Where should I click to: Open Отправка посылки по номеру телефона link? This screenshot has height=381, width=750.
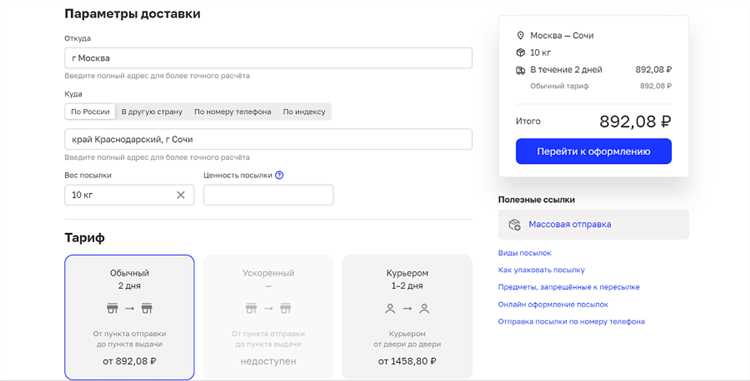[x=572, y=322]
